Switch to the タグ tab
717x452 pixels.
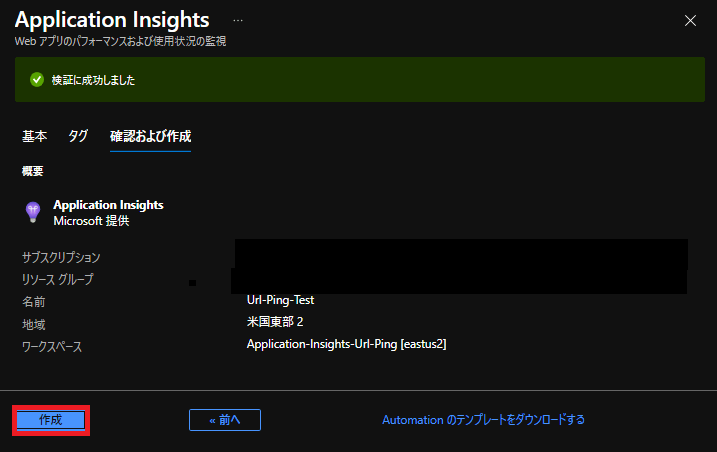tap(78, 136)
